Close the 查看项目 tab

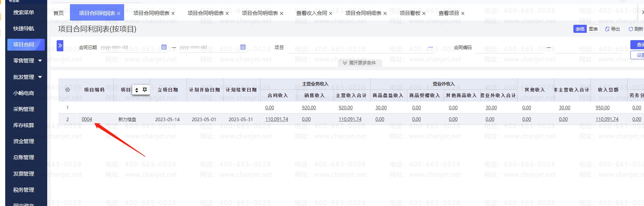463,13
